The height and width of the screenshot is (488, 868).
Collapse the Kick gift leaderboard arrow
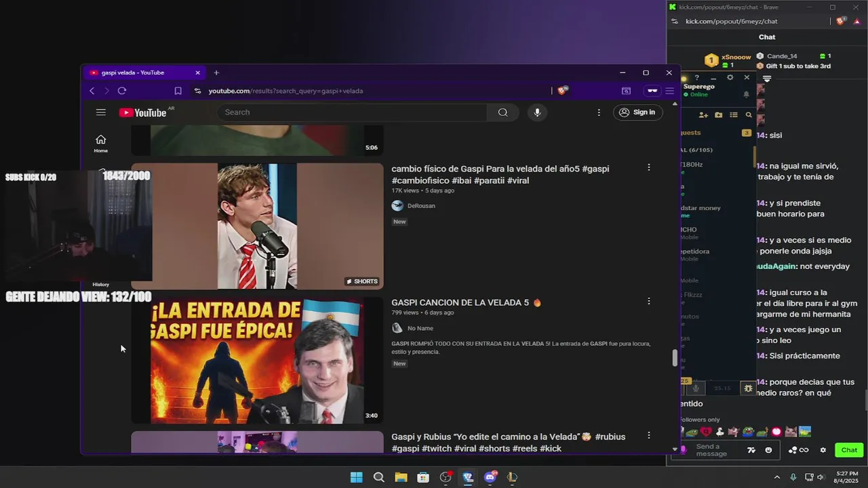pos(767,79)
